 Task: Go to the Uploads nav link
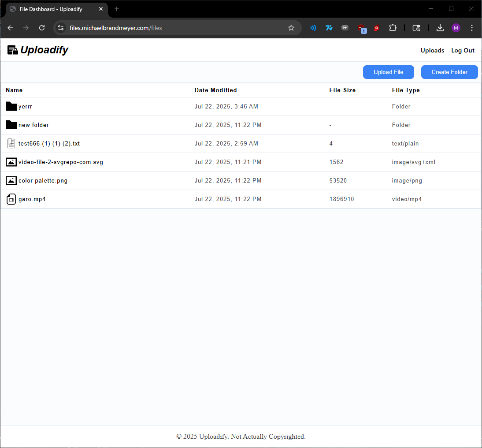coord(432,50)
